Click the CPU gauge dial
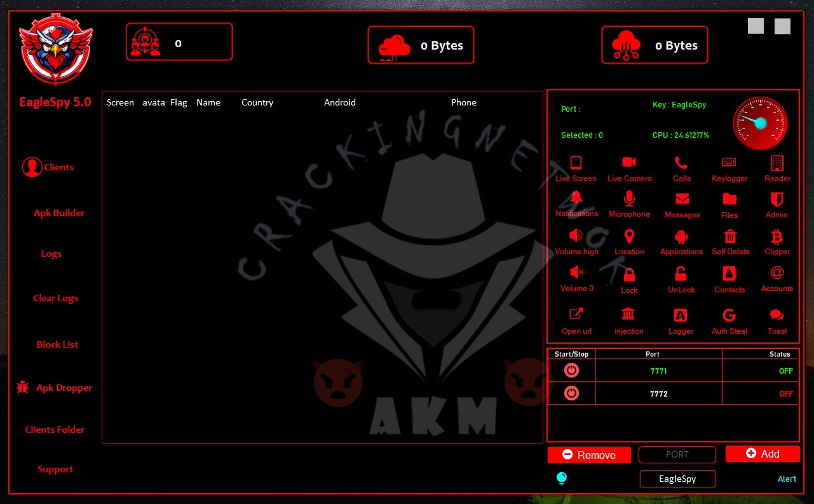This screenshot has width=814, height=504. [x=760, y=123]
